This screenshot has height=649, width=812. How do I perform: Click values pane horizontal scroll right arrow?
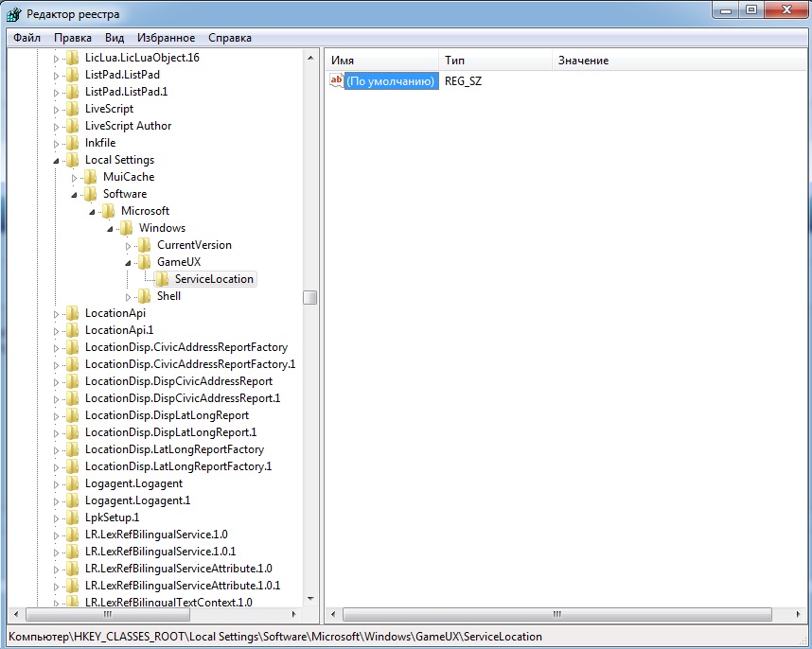tap(798, 614)
